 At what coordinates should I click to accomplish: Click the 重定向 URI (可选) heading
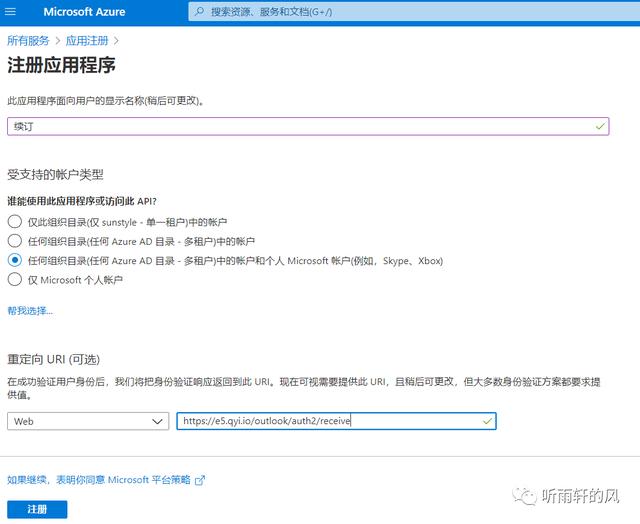(53, 359)
